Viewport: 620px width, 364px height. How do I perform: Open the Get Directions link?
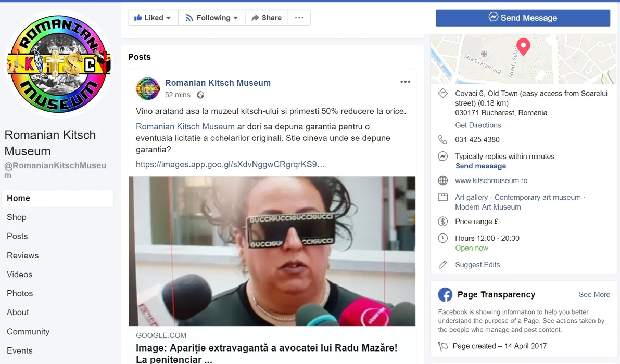(x=478, y=125)
